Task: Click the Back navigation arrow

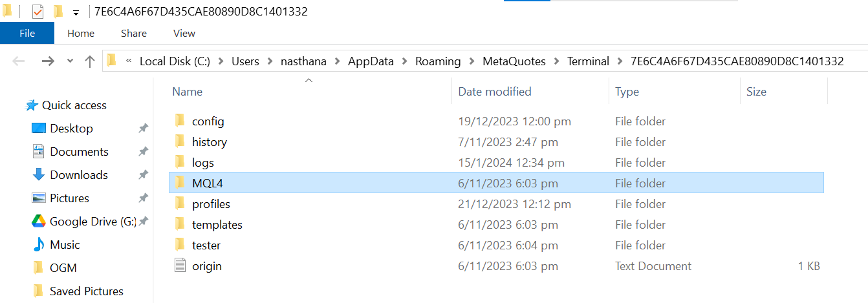Action: [x=19, y=61]
